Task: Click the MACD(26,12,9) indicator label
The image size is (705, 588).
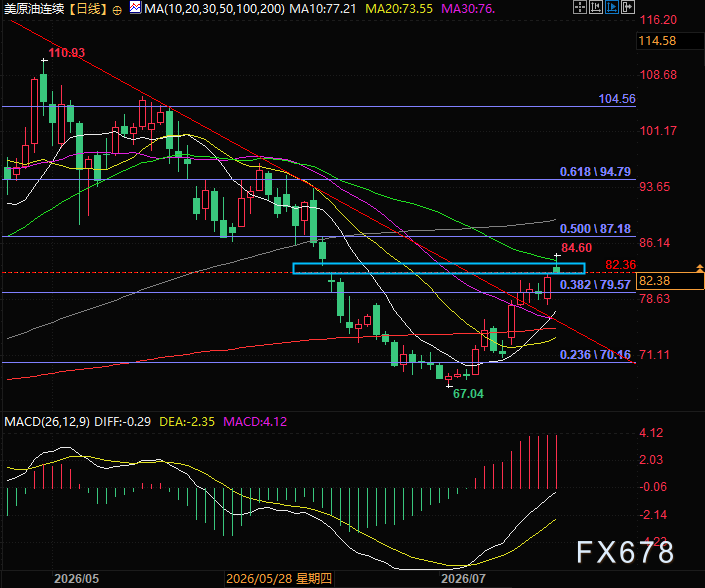Action: [x=47, y=422]
